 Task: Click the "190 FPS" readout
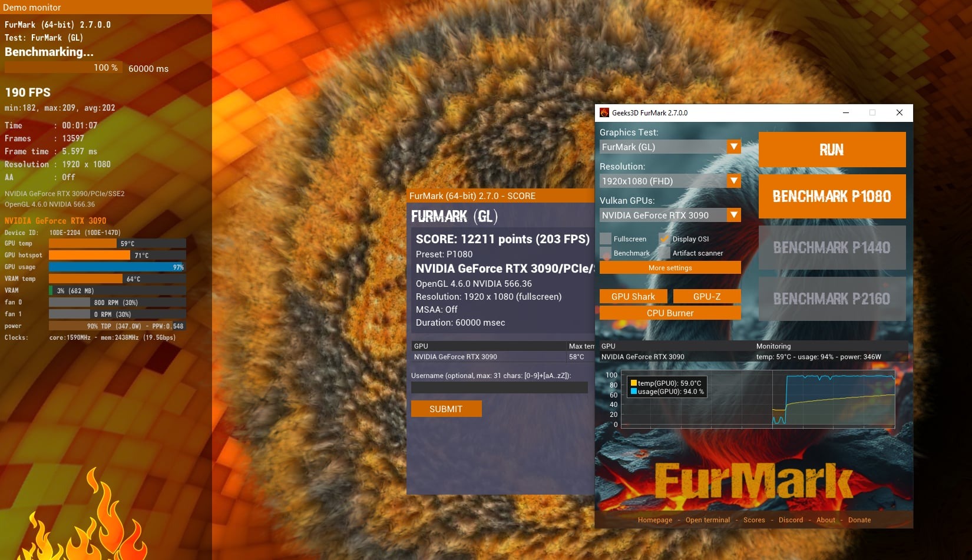(28, 92)
